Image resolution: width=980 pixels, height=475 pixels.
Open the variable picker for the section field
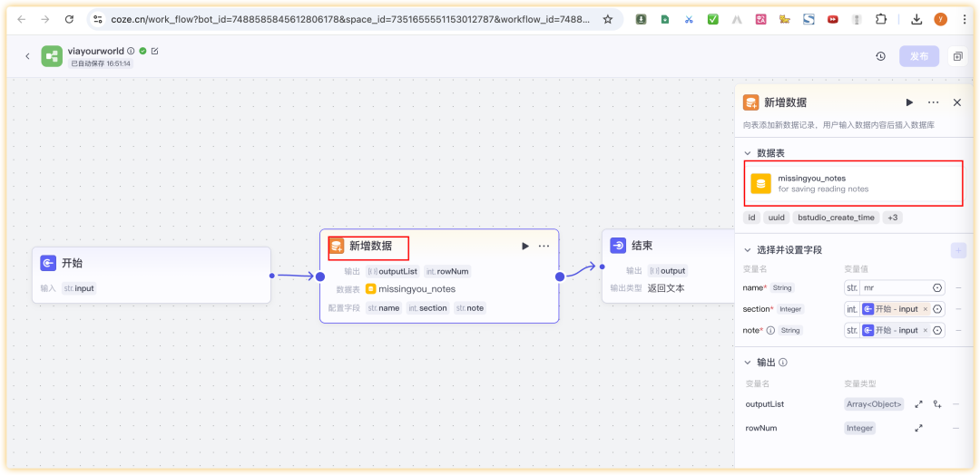click(x=936, y=309)
